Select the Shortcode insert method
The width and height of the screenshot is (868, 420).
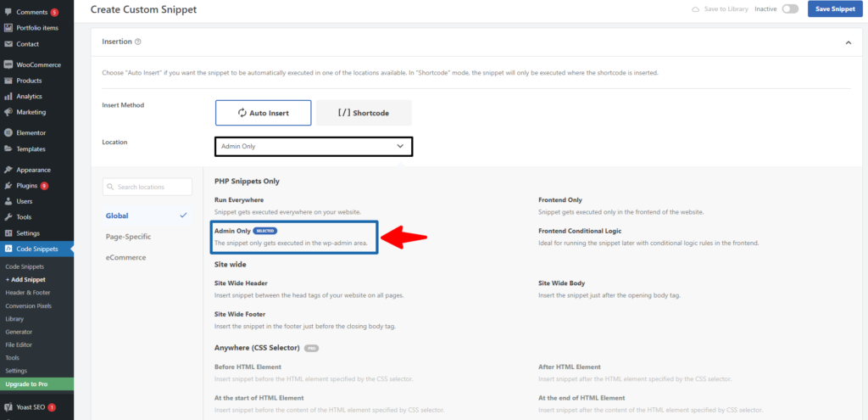pos(364,113)
